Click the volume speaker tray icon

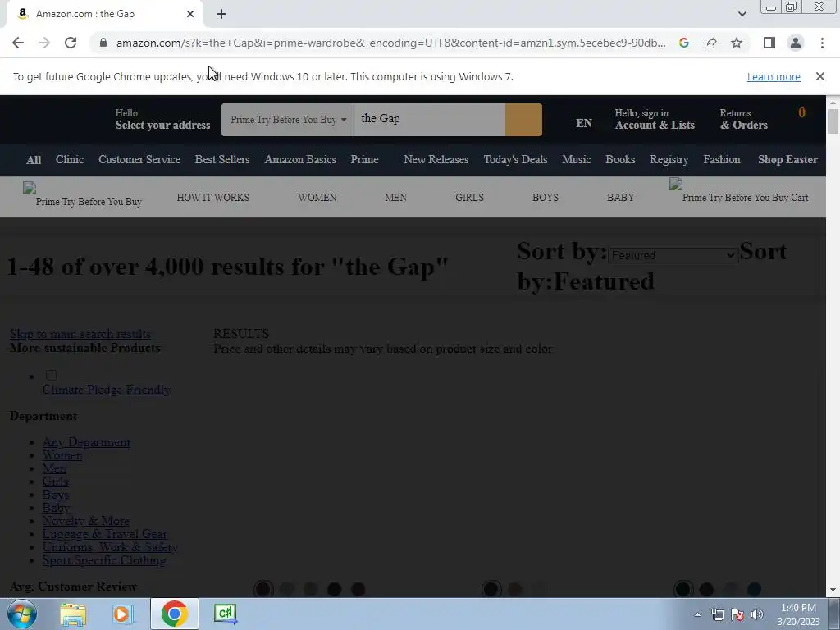tap(757, 614)
